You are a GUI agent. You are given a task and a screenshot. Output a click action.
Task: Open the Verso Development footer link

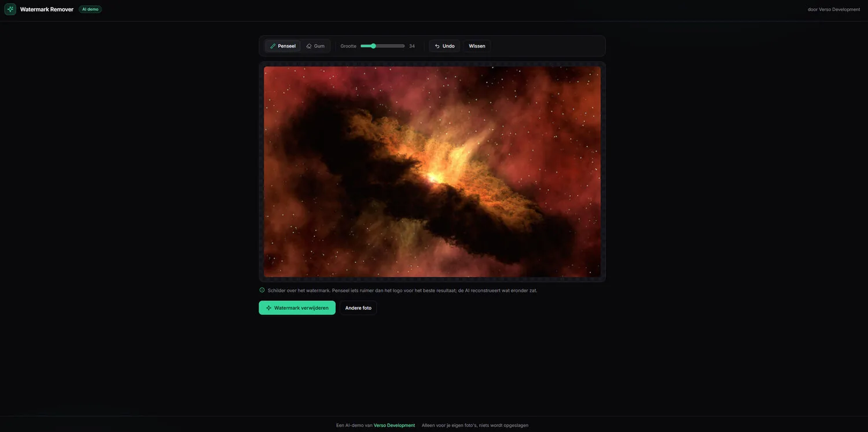(394, 425)
